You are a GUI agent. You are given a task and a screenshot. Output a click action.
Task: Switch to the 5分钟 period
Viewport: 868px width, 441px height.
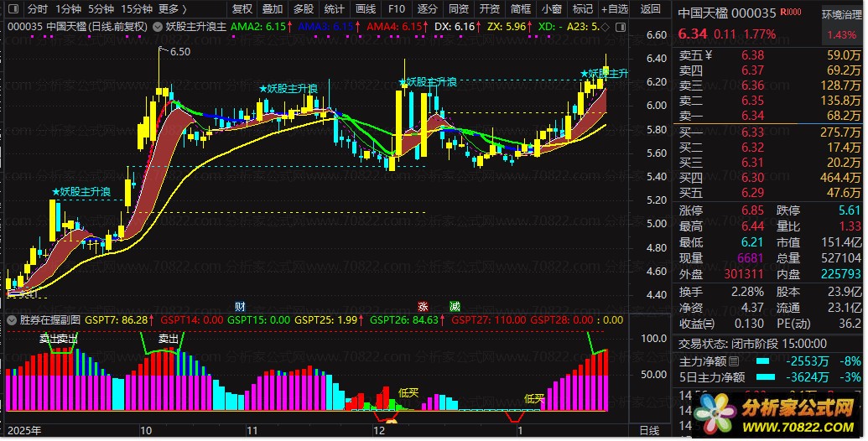coord(101,9)
